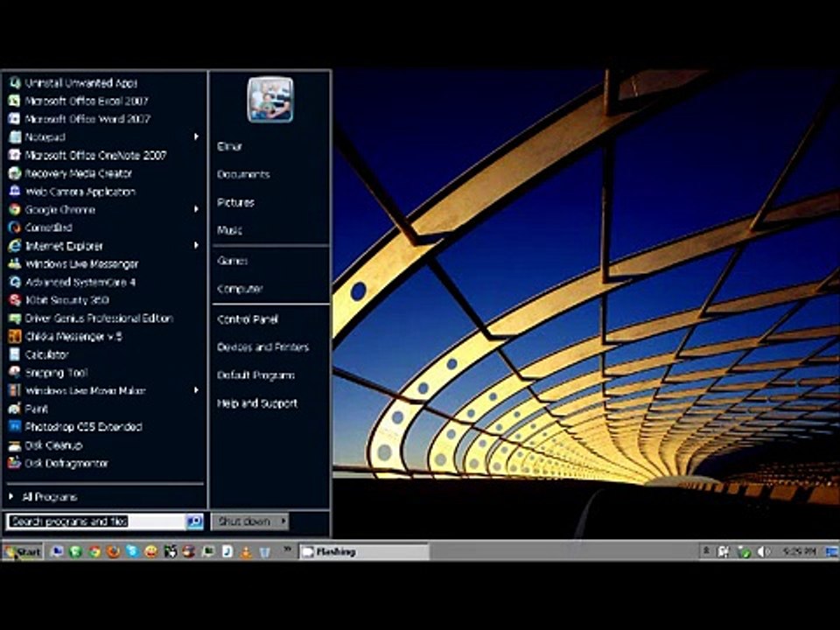Launch Paint from the Start menu

(x=104, y=409)
